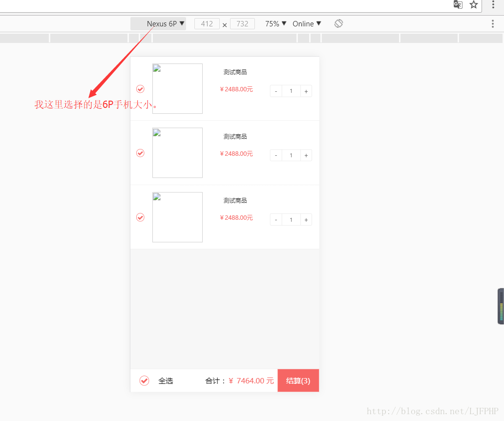The image size is (504, 421).
Task: Open the Online network throttling dropdown
Action: (x=307, y=23)
